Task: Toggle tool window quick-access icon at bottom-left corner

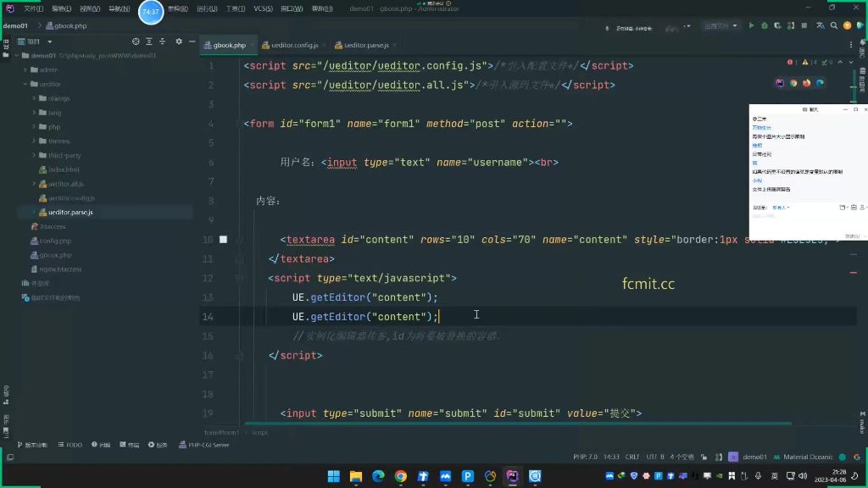Action: 10,457
